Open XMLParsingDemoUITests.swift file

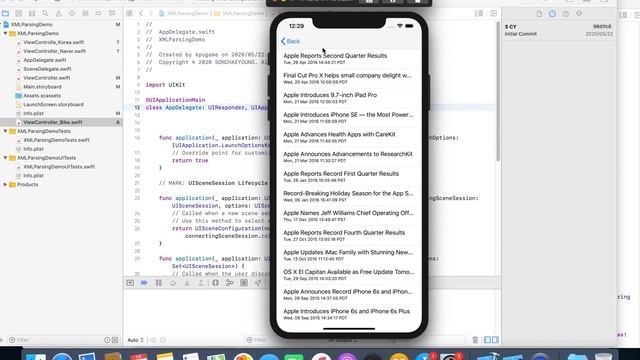59,167
